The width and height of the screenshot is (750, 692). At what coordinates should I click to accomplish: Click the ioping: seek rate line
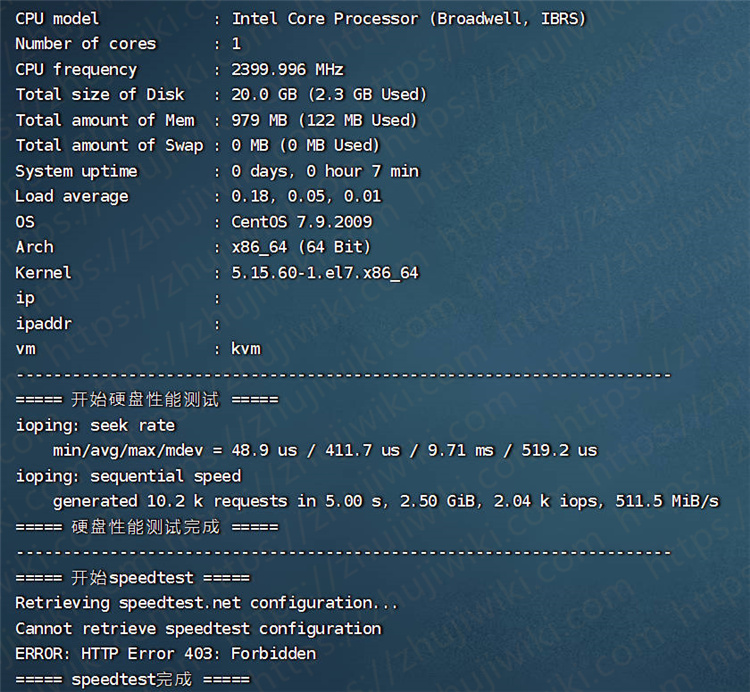(x=95, y=425)
